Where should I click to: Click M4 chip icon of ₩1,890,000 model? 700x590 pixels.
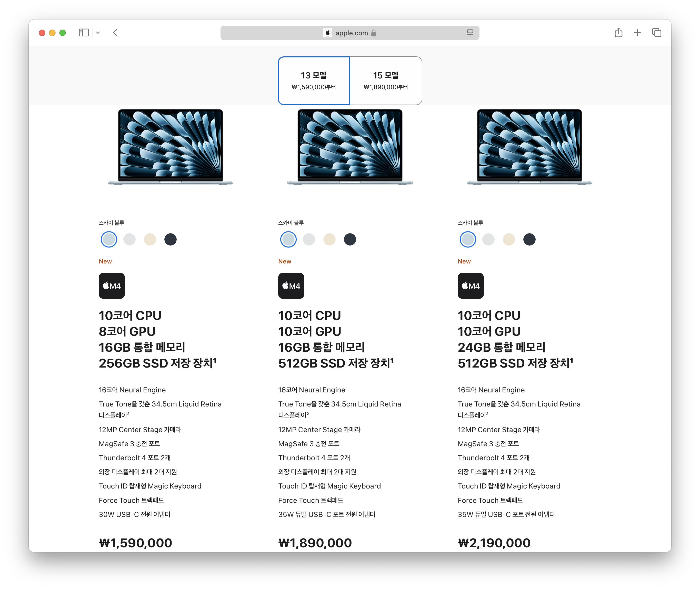(x=291, y=286)
